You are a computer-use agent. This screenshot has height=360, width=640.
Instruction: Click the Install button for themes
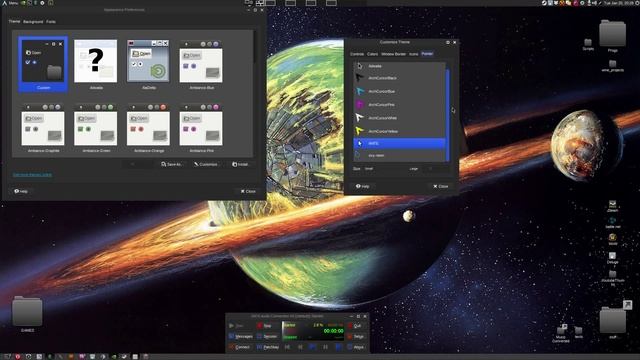(x=240, y=164)
